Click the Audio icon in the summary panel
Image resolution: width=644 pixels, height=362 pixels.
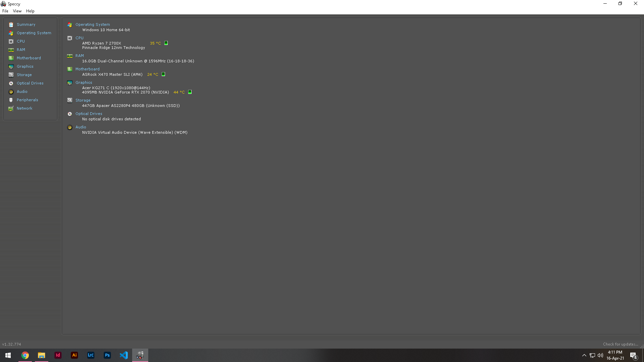69,127
